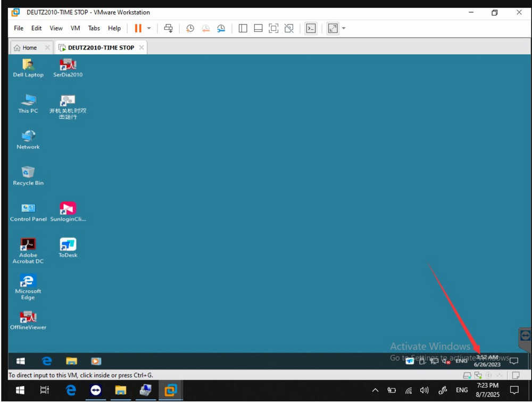The width and height of the screenshot is (532, 402).
Task: Close the DEUTZ2010-TIME STOP tab
Action: point(142,47)
